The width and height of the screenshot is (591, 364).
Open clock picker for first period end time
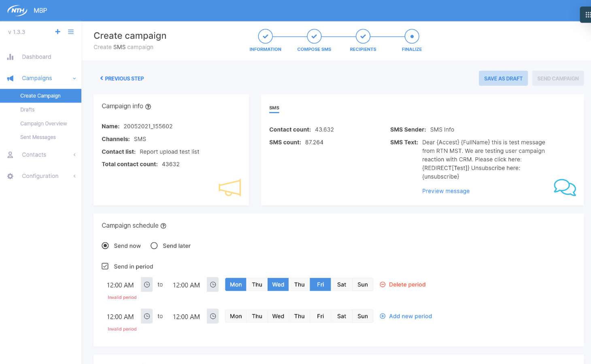pos(213,285)
